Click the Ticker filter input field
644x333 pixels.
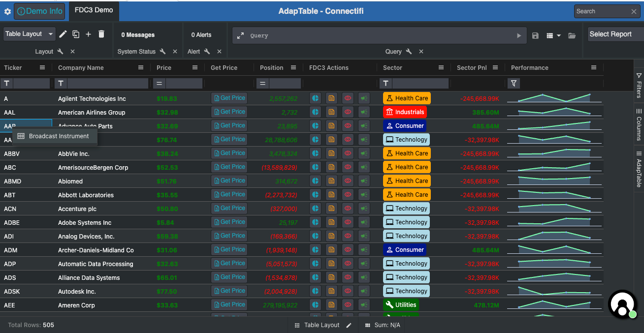tap(32, 84)
